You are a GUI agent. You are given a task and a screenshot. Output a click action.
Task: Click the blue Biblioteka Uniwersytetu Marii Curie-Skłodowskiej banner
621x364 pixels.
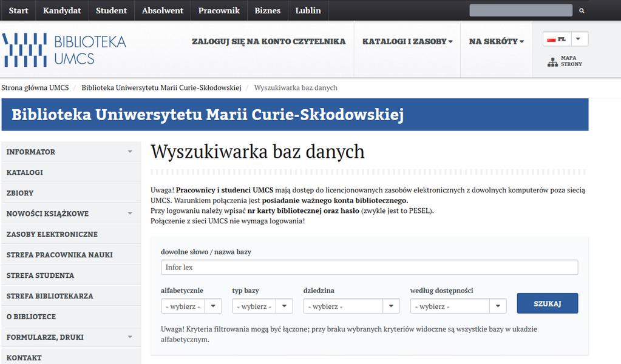pyautogui.click(x=295, y=114)
